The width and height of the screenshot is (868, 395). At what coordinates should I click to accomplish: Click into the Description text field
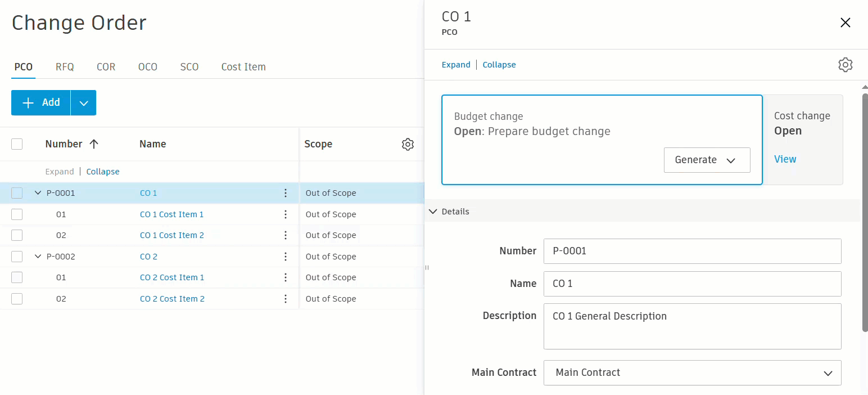pos(692,326)
